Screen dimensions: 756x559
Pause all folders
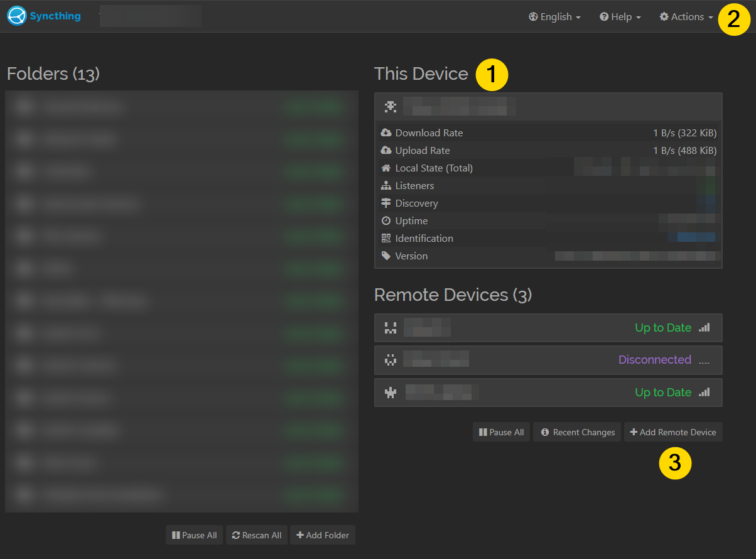(194, 535)
